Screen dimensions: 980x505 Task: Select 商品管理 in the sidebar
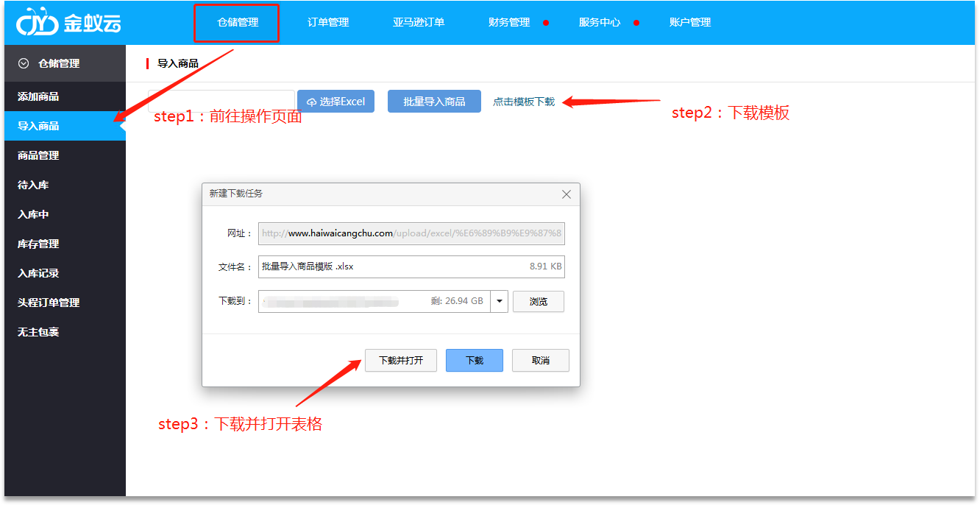[38, 155]
